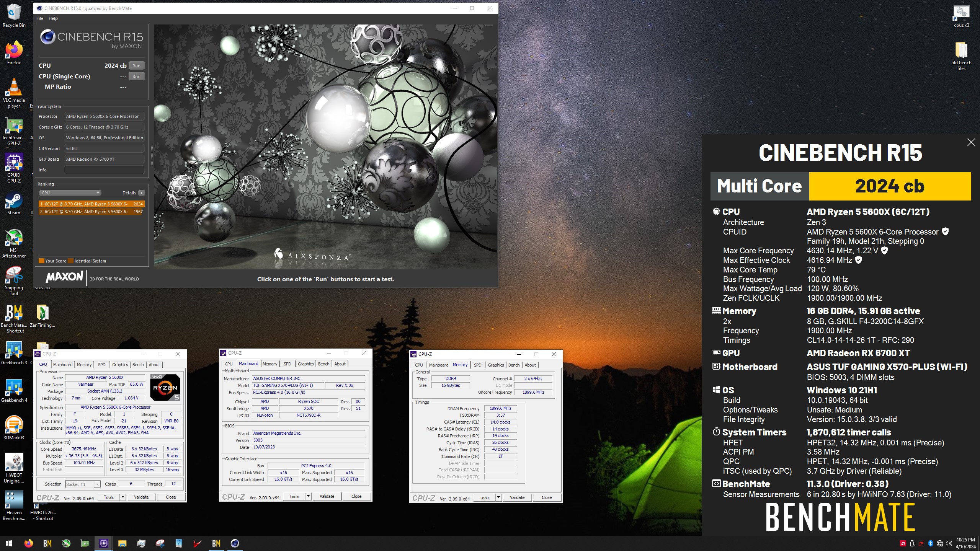
Task: Select Mainboard tab in Timings CPU-Z window
Action: click(439, 365)
